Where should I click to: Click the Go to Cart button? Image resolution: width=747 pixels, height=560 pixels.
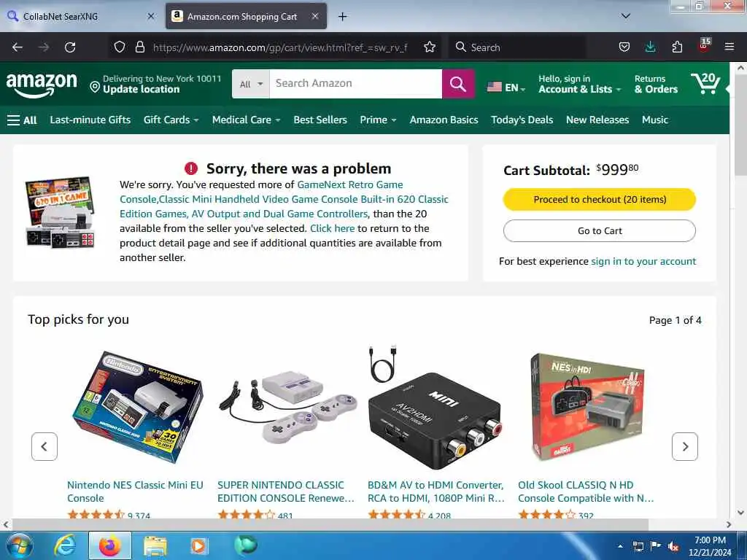point(600,231)
